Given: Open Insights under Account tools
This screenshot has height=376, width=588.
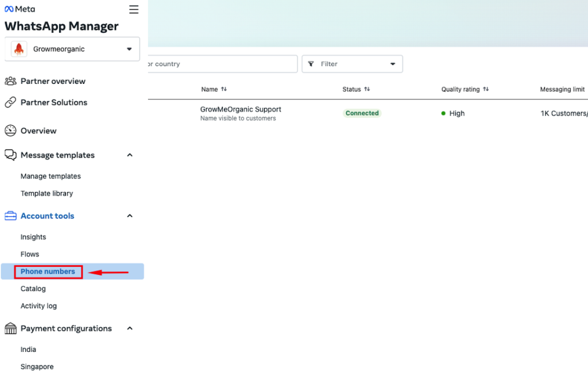Looking at the screenshot, I should click(33, 237).
